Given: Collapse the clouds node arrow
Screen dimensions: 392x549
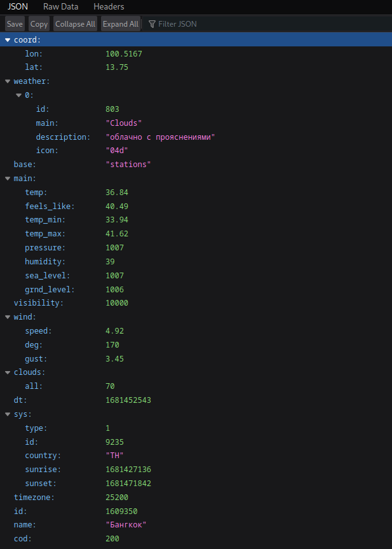Looking at the screenshot, I should [x=8, y=372].
